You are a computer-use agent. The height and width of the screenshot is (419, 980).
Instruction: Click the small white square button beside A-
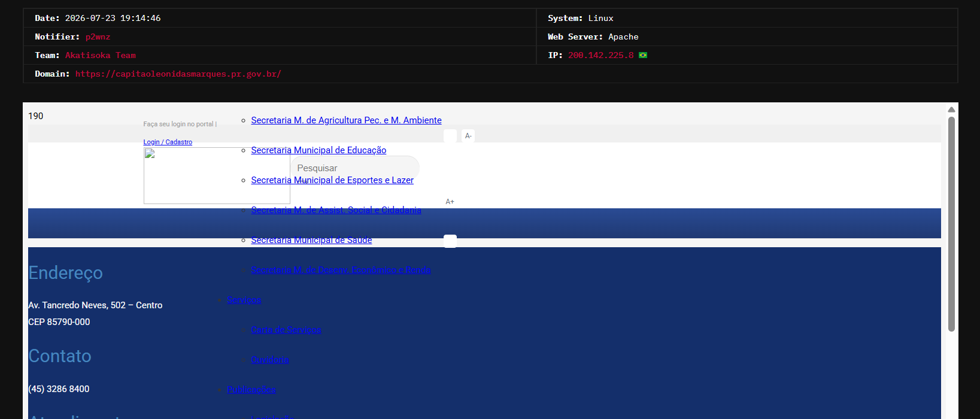tap(450, 136)
